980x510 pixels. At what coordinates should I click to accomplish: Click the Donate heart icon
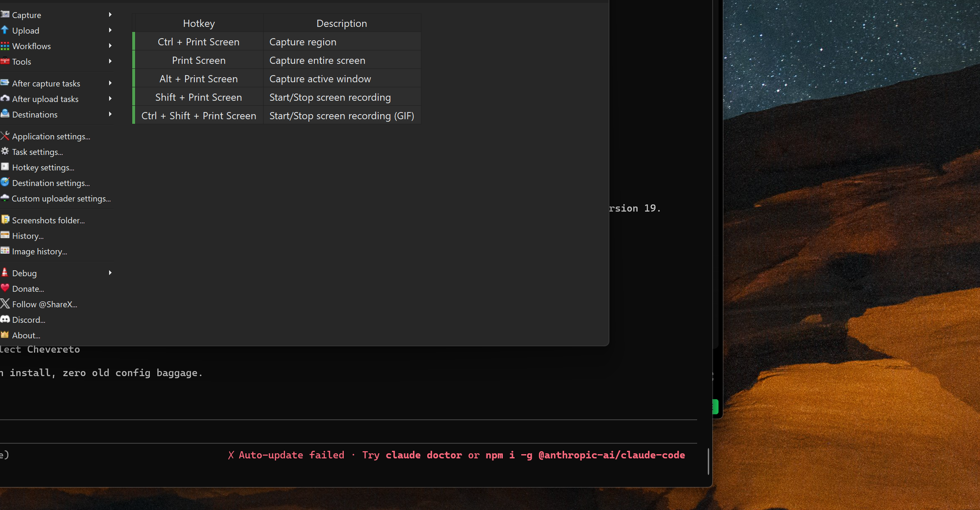(x=5, y=288)
